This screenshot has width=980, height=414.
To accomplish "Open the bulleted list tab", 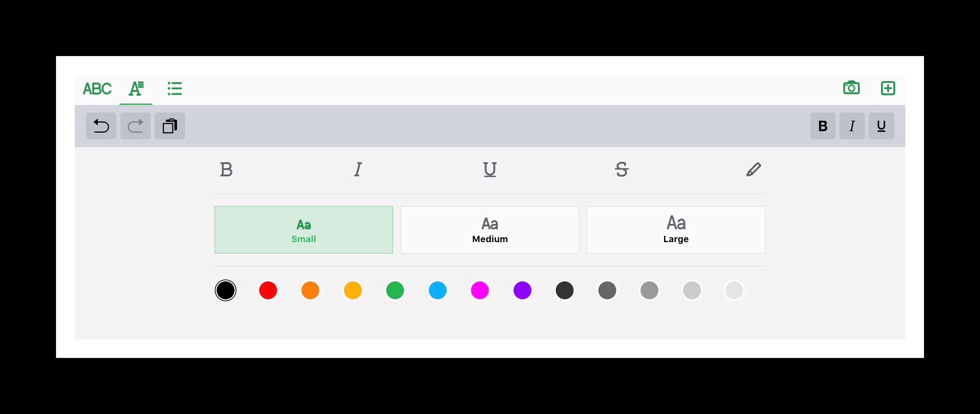I will pos(175,89).
